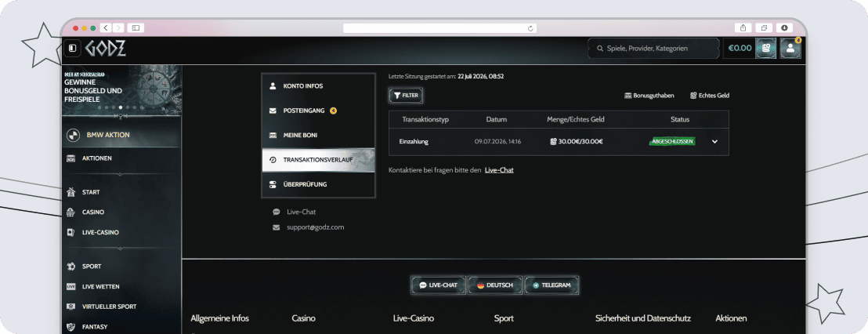The width and height of the screenshot is (868, 334).
Task: Expand the Einzahlung transaction row chevron
Action: click(x=714, y=142)
